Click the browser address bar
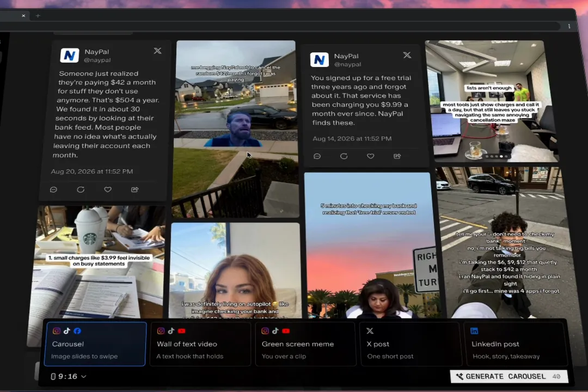 [x=279, y=26]
